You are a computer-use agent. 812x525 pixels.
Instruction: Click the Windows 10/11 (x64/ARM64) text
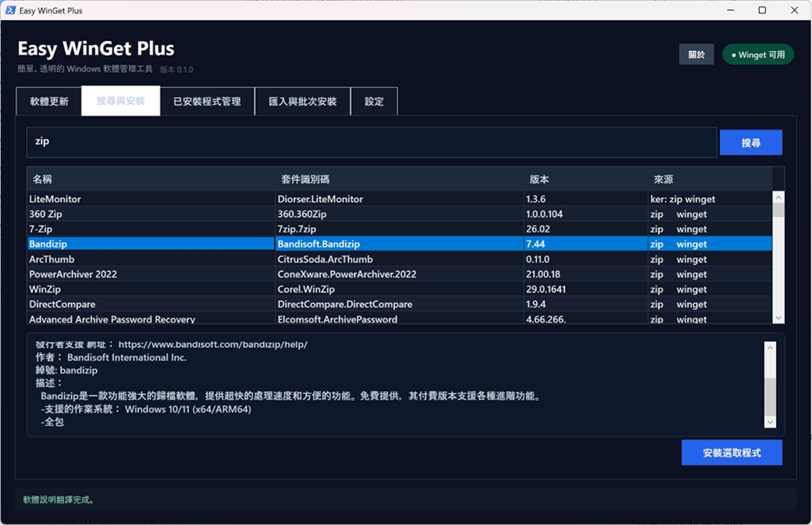pos(188,409)
